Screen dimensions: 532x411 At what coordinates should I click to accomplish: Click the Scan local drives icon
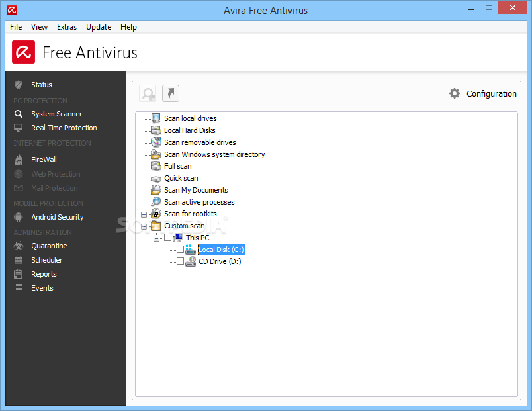[155, 118]
